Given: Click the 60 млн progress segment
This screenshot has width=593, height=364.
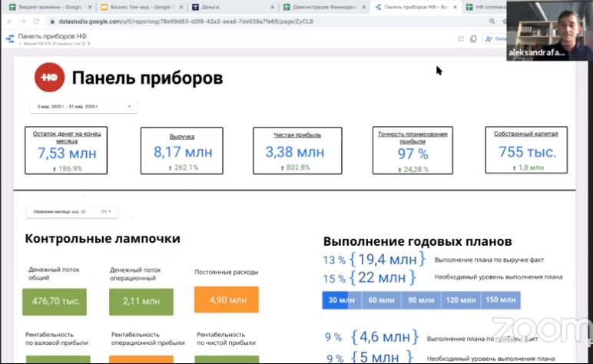Looking at the screenshot, I should (x=381, y=300).
